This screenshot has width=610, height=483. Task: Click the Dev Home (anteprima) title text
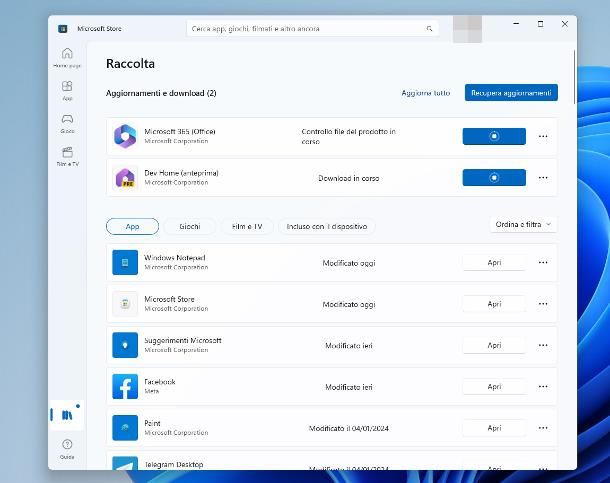click(x=181, y=173)
